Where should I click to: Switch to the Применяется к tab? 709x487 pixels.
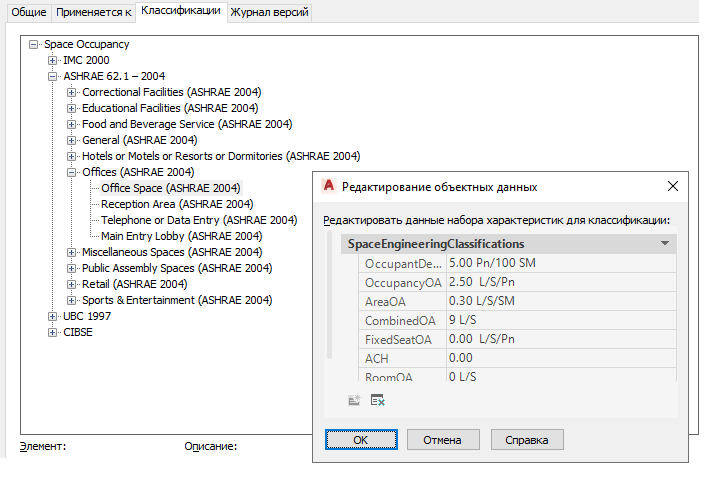(x=93, y=12)
